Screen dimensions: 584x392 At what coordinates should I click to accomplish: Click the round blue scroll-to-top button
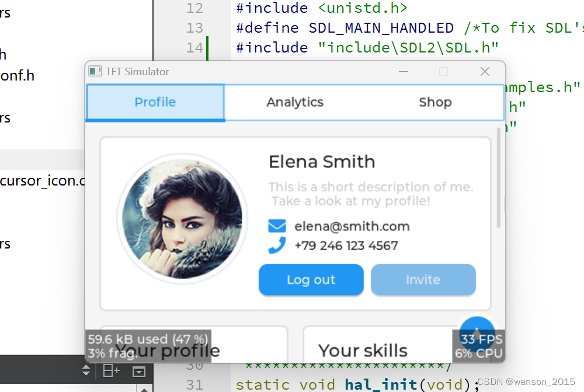(477, 333)
